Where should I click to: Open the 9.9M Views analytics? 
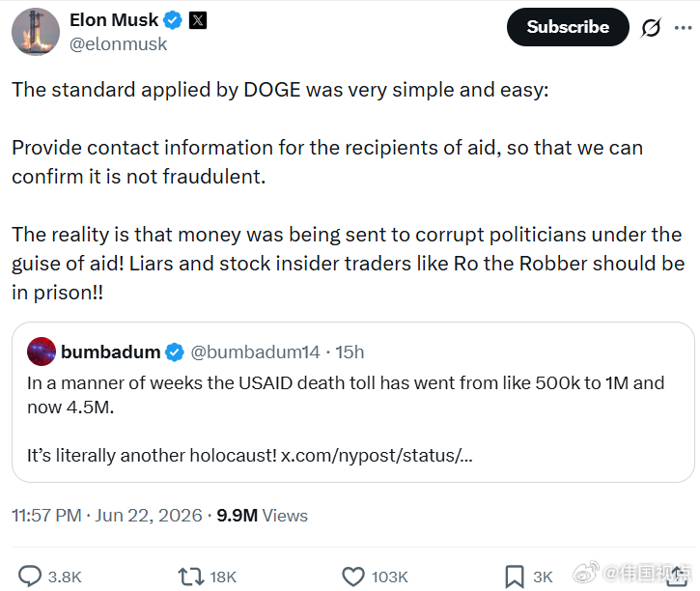[262, 516]
